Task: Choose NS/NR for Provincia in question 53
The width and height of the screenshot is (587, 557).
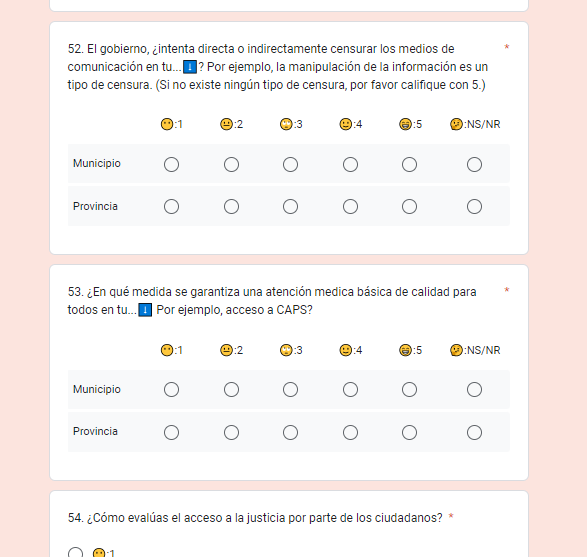Action: [x=474, y=433]
